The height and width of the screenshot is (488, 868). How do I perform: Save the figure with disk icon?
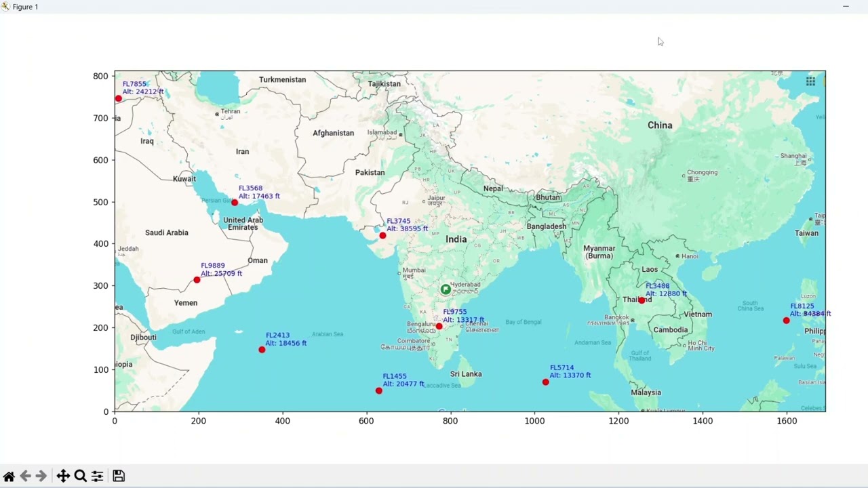coord(119,476)
